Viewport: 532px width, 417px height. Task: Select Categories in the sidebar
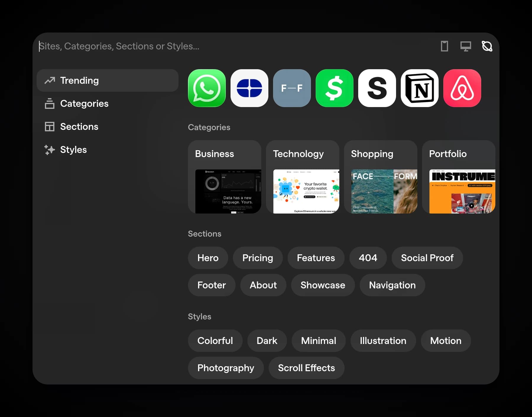pos(108,104)
